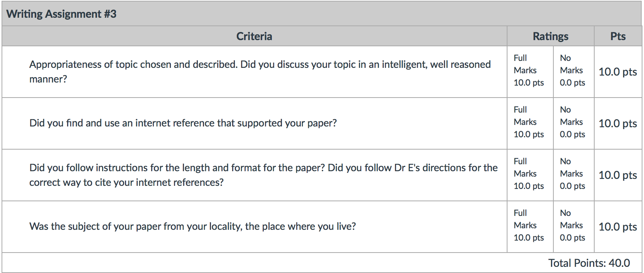Select Full Marks for topic appropriateness criterion
The width and height of the screenshot is (644, 273).
click(529, 71)
